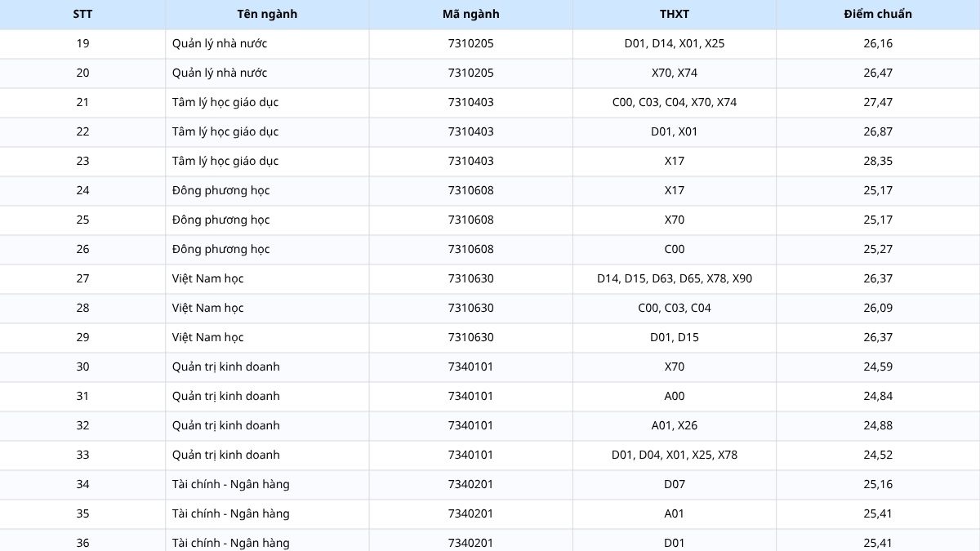Select Quản trị kinh doanh in row 31
The image size is (980, 551).
click(225, 396)
